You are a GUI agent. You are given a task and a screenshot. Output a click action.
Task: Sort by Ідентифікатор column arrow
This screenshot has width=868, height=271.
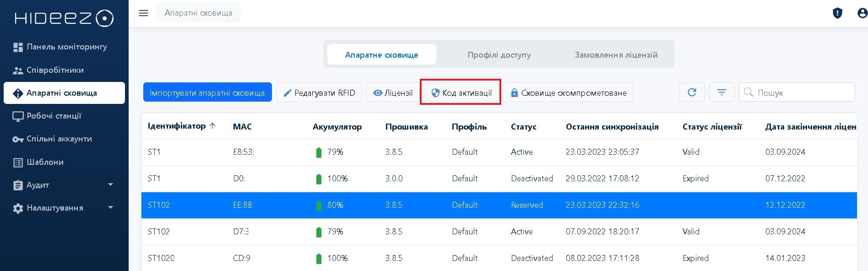tap(212, 126)
